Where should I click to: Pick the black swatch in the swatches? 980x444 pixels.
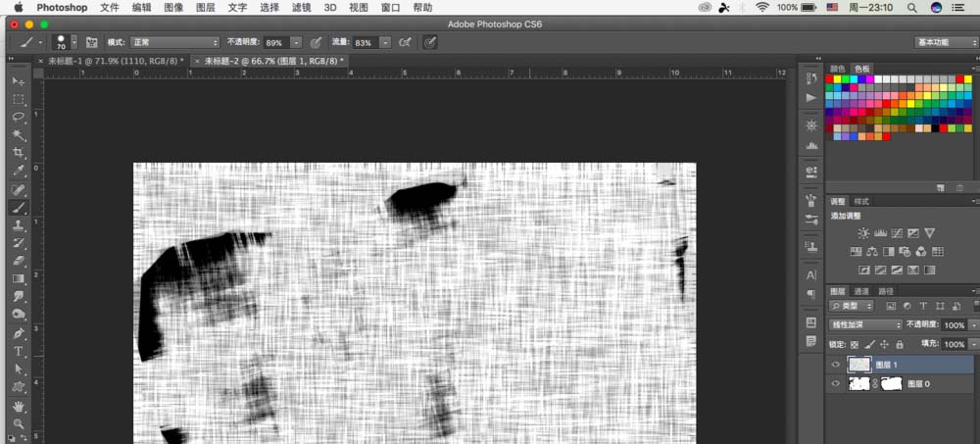click(935, 128)
